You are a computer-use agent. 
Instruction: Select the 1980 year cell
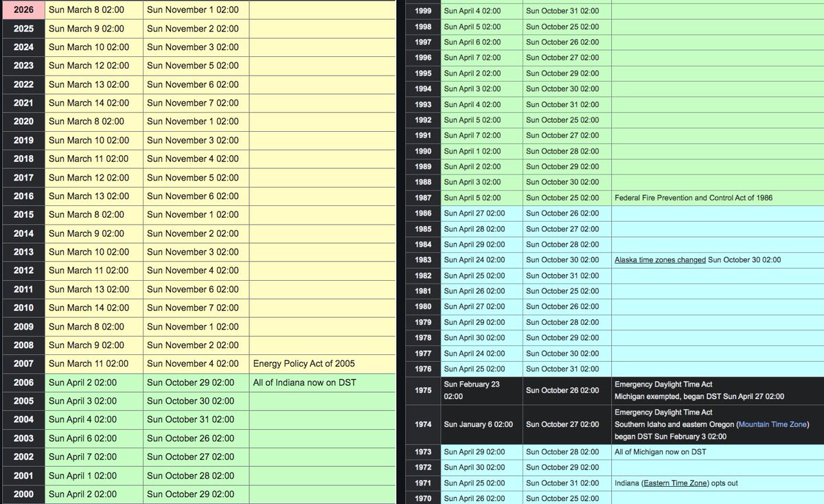[424, 307]
